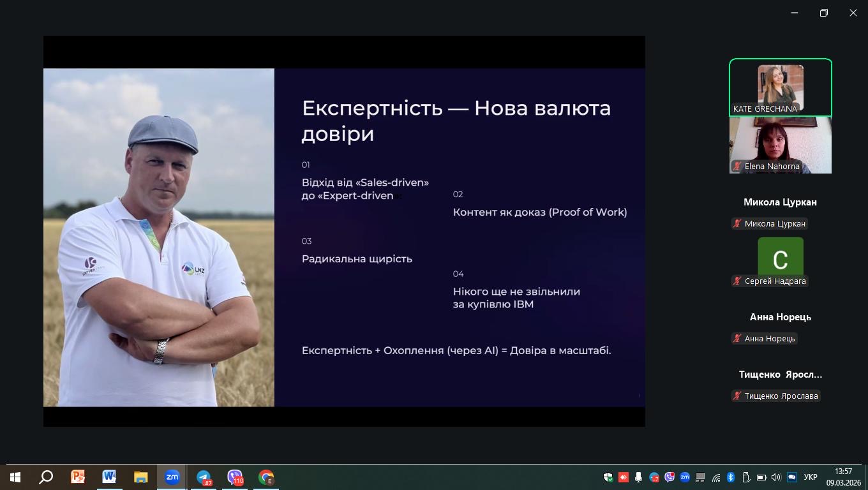Open File Explorer from the taskbar
The image size is (868, 490).
(140, 477)
